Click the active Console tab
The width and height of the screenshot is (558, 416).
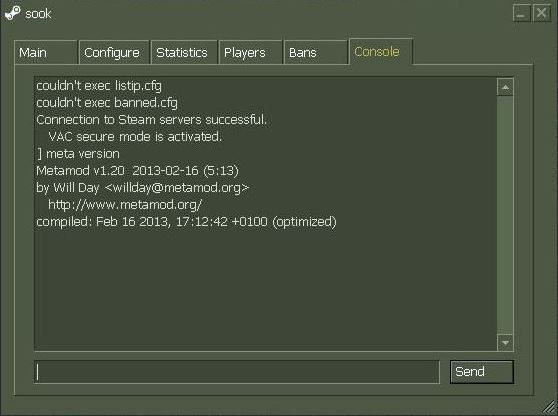click(x=381, y=52)
